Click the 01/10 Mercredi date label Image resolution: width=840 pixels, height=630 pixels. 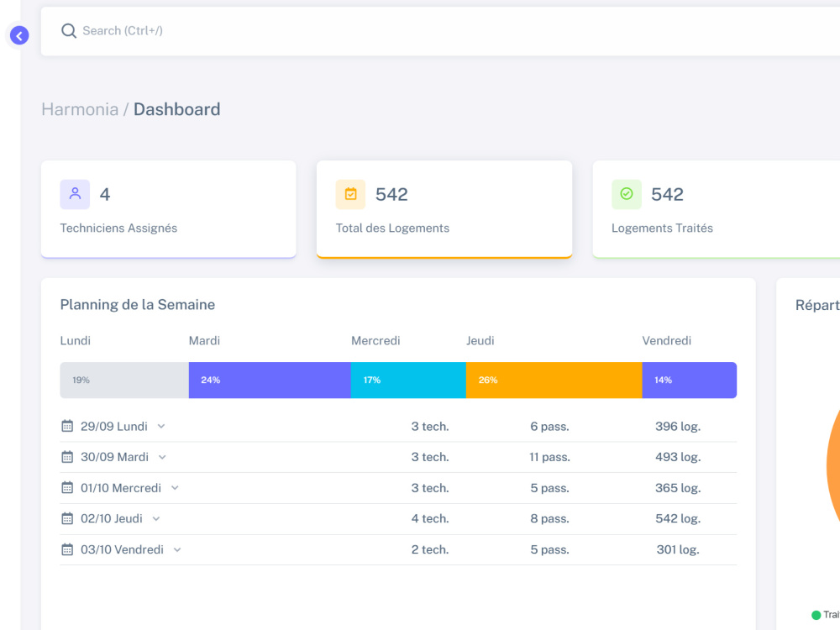click(x=121, y=488)
